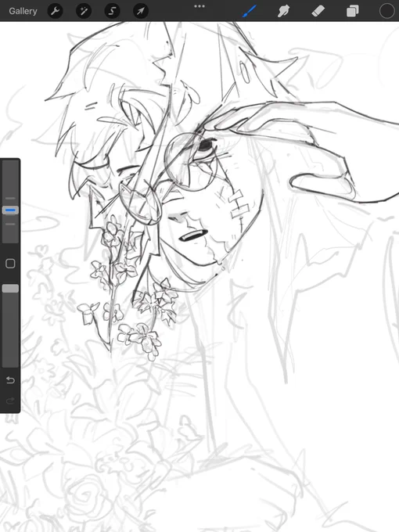Select the Eraser tool
399x532 pixels.
[x=318, y=11]
